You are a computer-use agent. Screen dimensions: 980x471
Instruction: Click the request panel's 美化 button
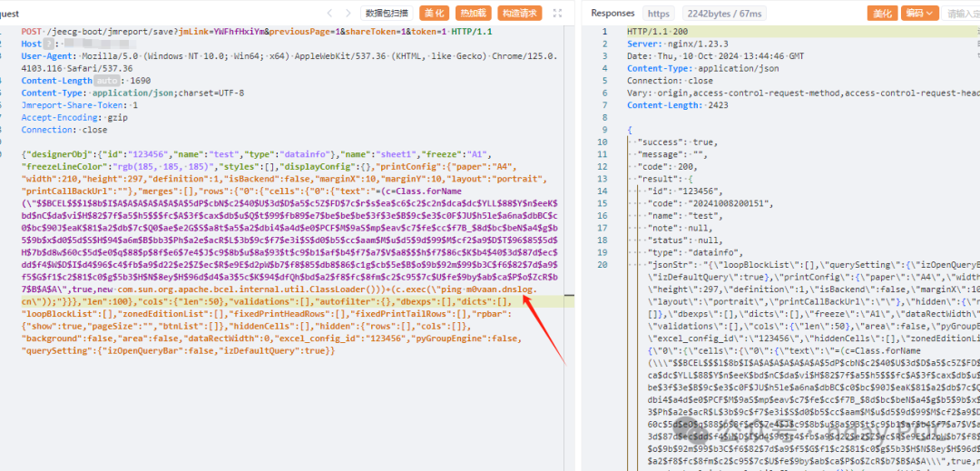[x=435, y=13]
